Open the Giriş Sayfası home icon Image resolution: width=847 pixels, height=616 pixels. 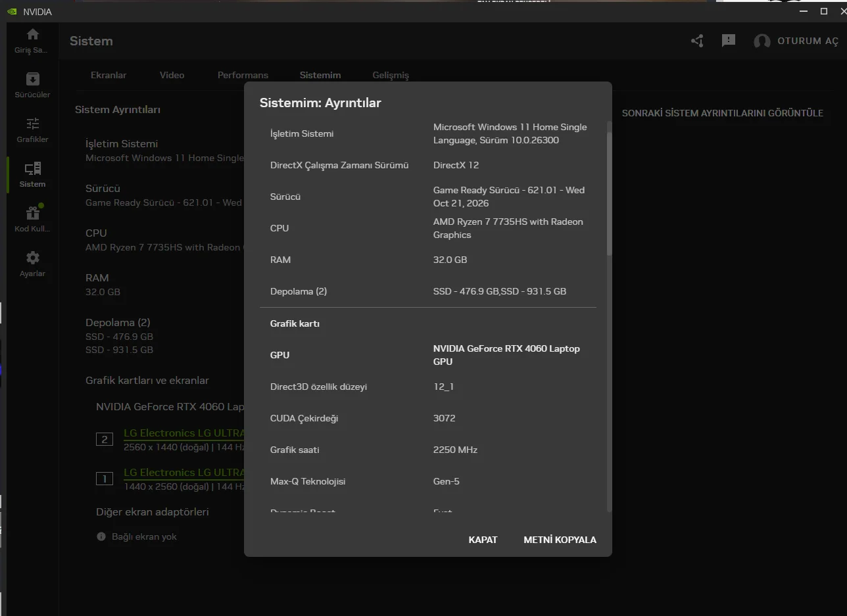coord(32,35)
